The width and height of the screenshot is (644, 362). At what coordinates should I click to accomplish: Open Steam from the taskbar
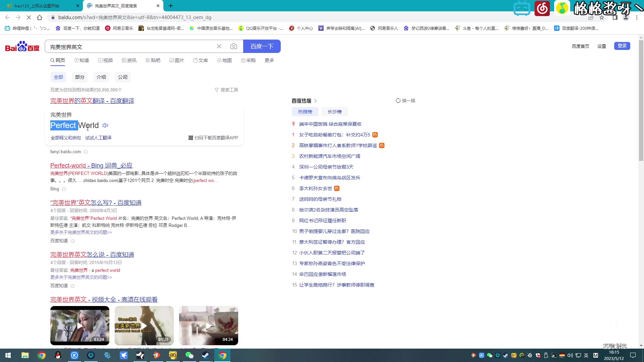coord(206,355)
